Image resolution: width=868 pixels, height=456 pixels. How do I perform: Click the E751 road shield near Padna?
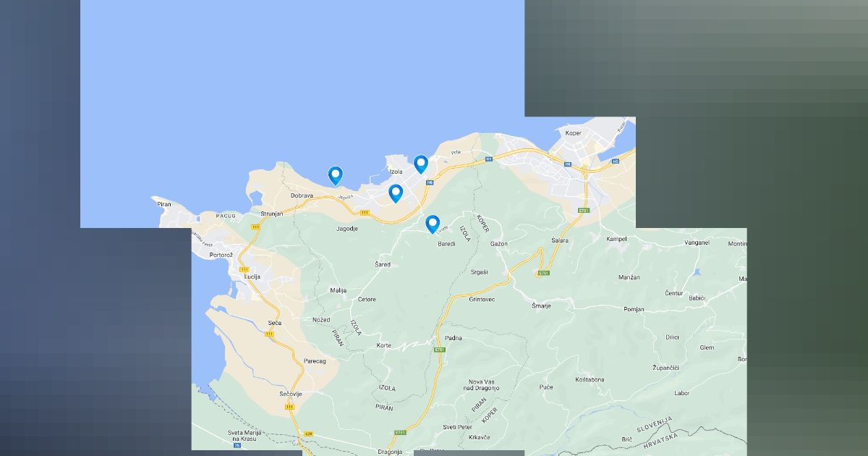(x=440, y=350)
